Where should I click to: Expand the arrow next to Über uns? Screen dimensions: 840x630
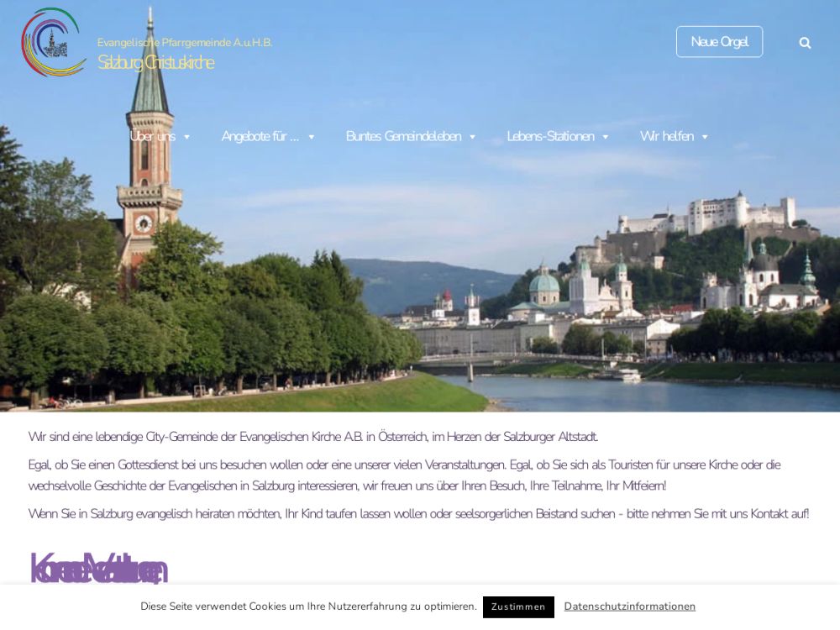click(186, 137)
